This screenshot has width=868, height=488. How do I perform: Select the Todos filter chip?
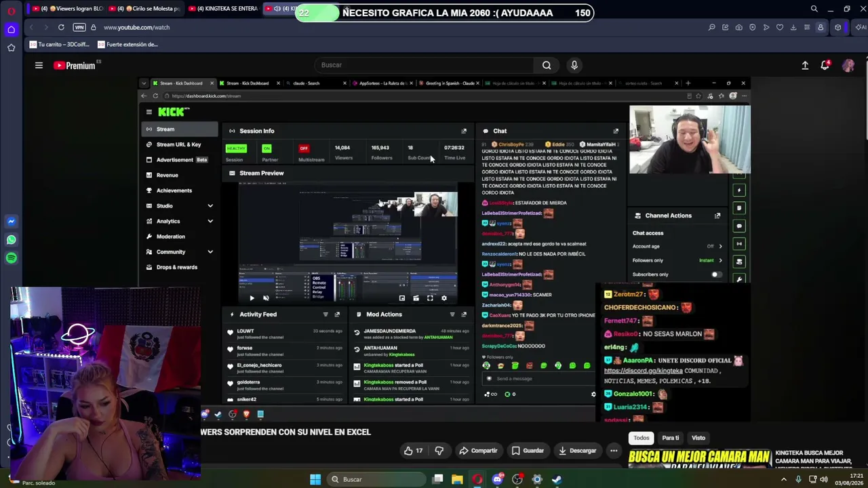pyautogui.click(x=642, y=438)
